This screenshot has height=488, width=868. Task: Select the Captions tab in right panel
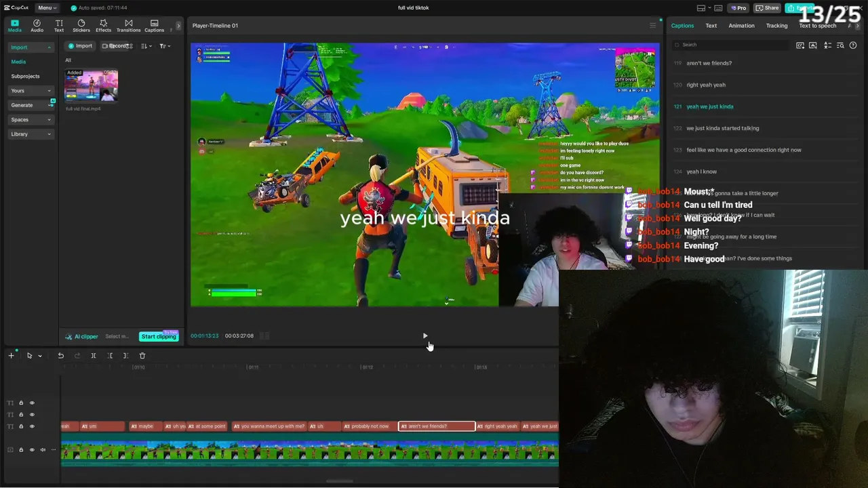pyautogui.click(x=682, y=26)
